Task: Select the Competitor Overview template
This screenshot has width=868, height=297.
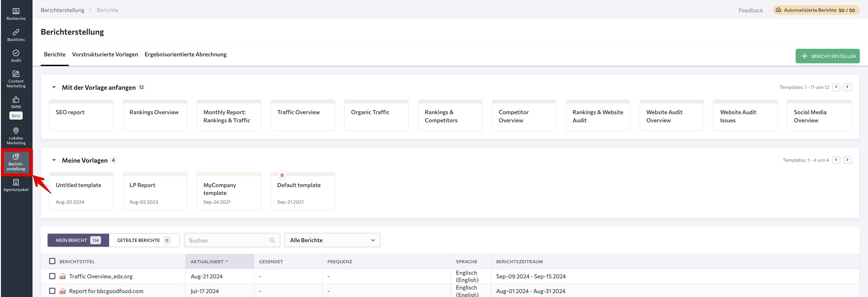Action: point(524,115)
